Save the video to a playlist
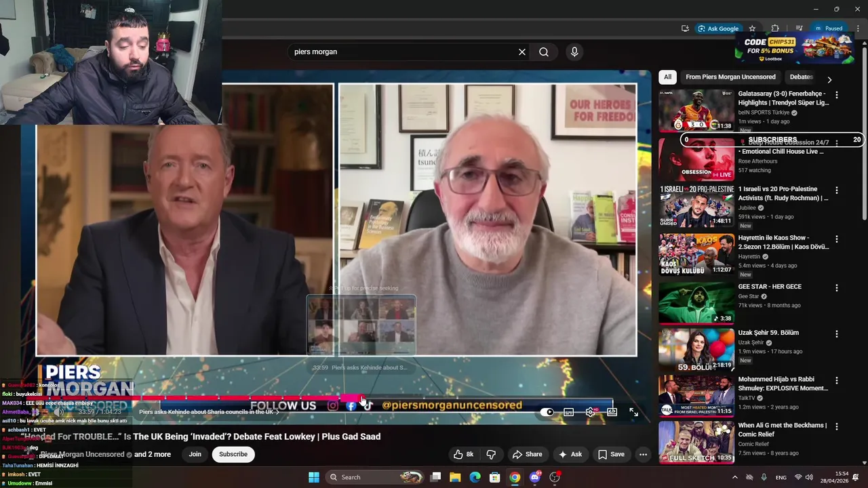868x488 pixels. (x=611, y=454)
